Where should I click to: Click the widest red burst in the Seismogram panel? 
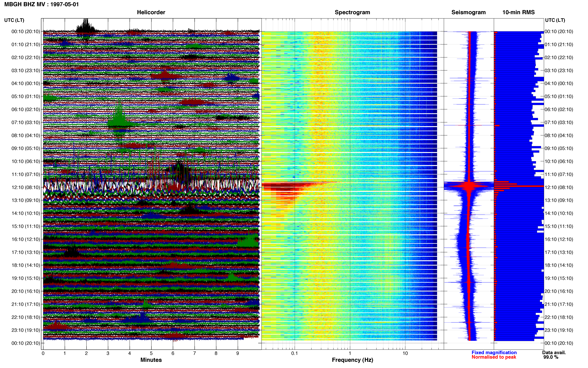point(469,186)
